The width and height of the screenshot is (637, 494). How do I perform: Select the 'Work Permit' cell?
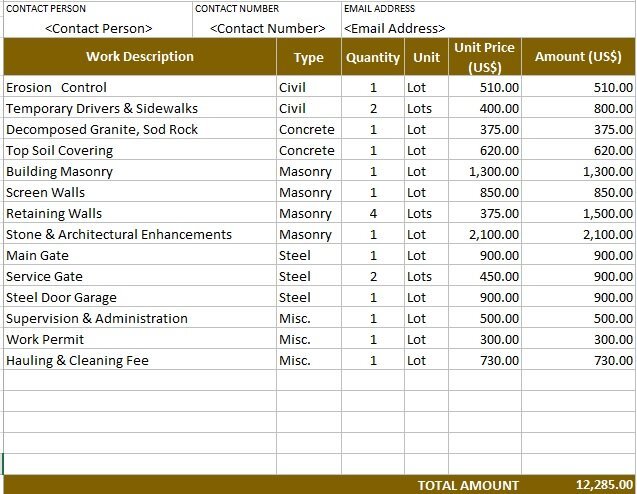click(x=140, y=338)
